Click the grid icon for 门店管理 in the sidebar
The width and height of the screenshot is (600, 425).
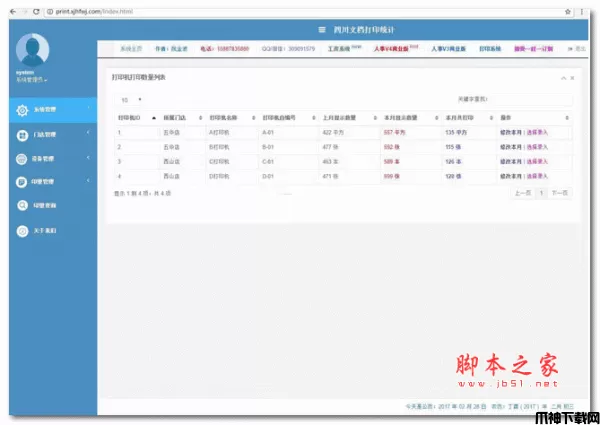(22, 135)
